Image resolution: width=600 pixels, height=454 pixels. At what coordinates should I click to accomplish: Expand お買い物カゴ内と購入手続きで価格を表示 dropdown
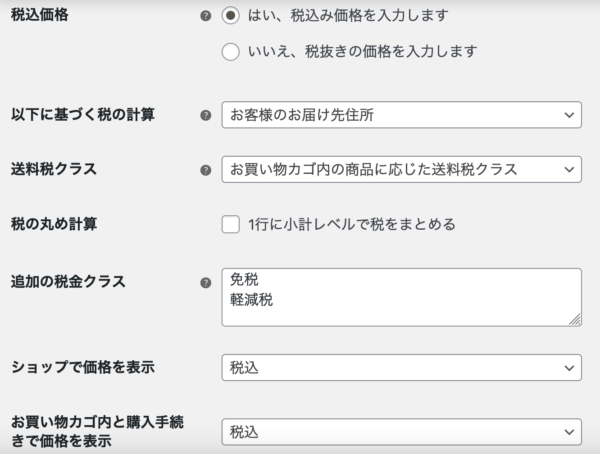pyautogui.click(x=401, y=432)
